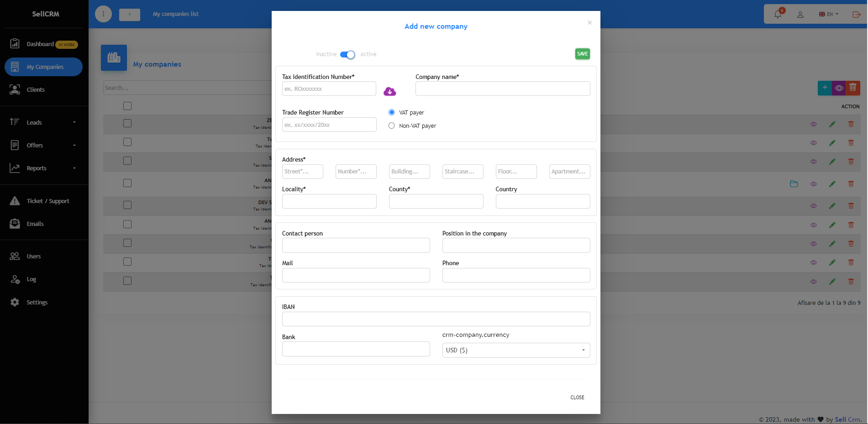Open the EN language dropdown

[829, 14]
